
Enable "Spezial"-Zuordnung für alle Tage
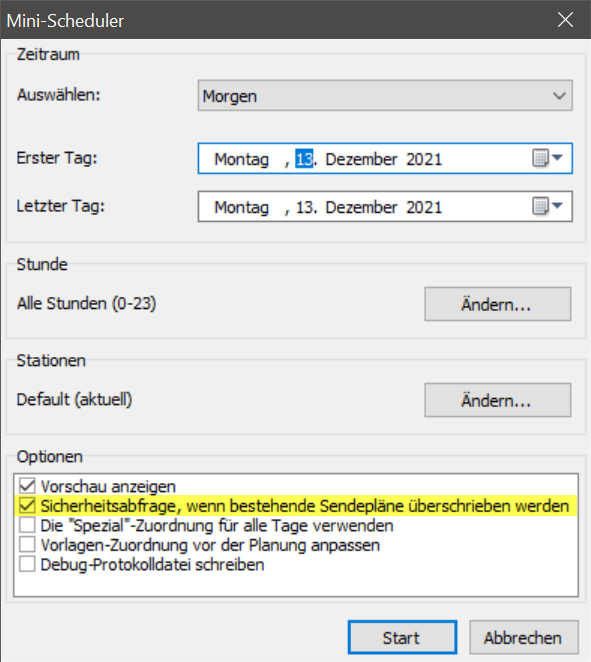tap(27, 525)
